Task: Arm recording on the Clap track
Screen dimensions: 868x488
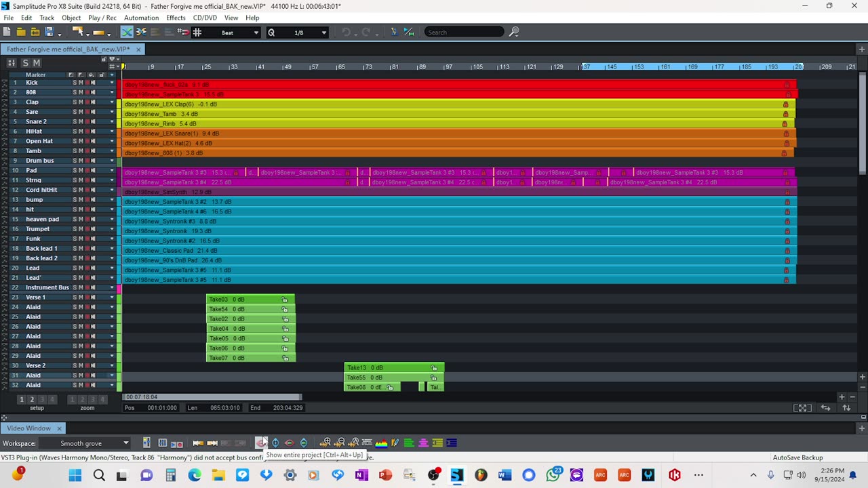Action: 87,102
